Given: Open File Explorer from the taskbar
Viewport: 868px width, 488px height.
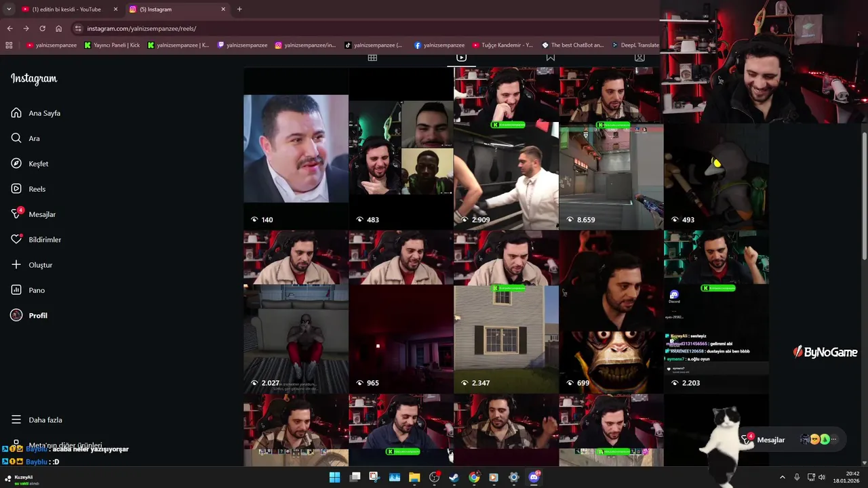Looking at the screenshot, I should tap(414, 477).
